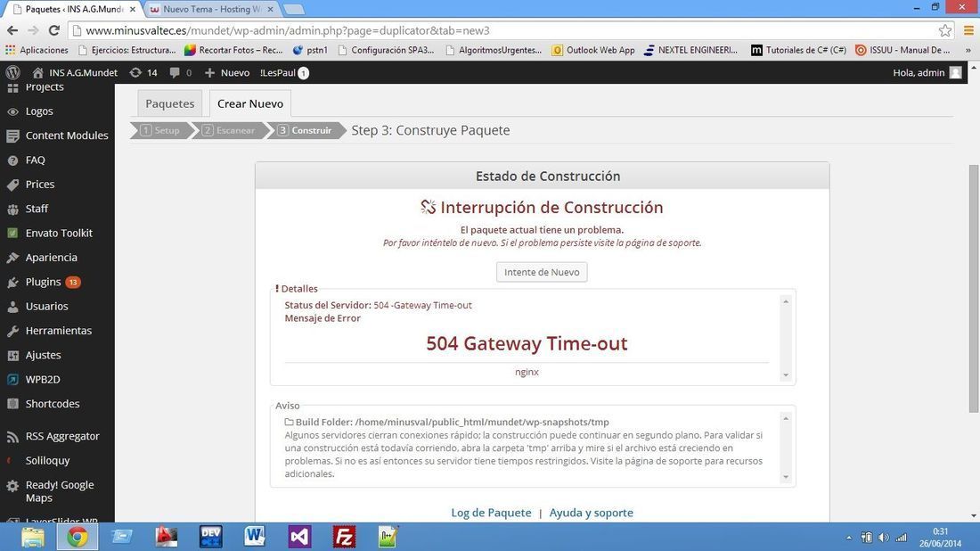Click the Staff group icon
Screen dimensions: 980x551
12,209
